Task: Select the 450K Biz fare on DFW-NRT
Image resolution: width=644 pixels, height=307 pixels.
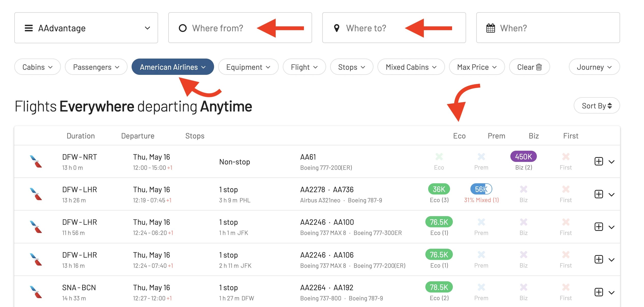Action: point(523,156)
